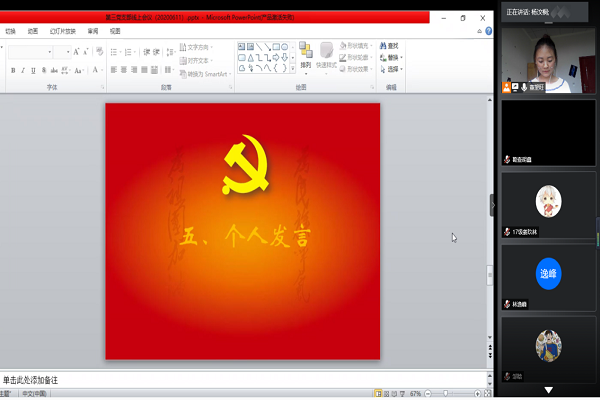The image size is (600, 400).
Task: Click the Bold formatting icon
Action: coord(13,70)
